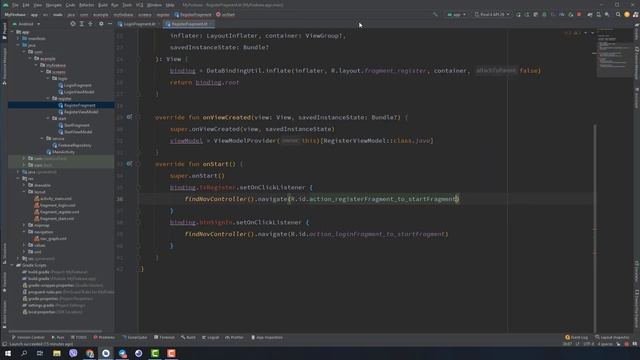
Task: Click the editor vertical scrollbar
Action: point(594,229)
